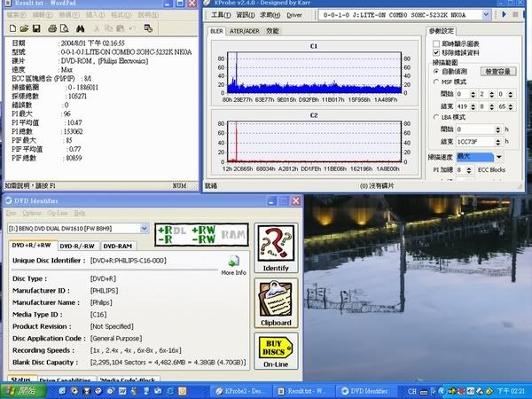Screen dimensions: 532x399
Task: Click the Open file icon in WordPad
Action: coord(23,27)
